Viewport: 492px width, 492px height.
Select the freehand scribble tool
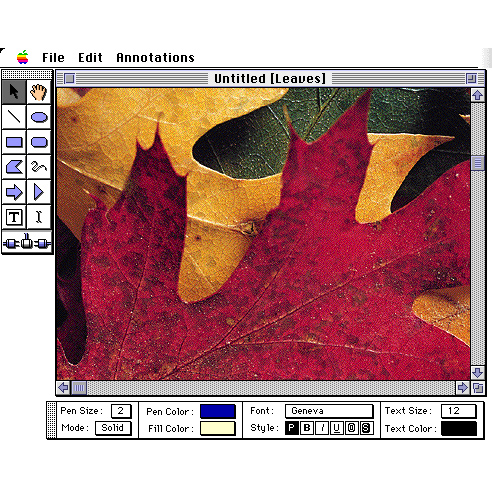click(x=39, y=167)
